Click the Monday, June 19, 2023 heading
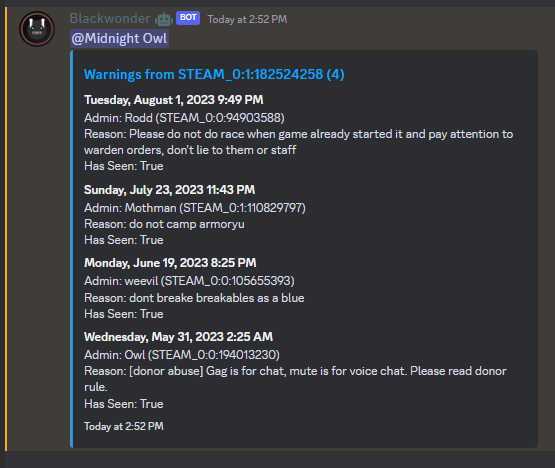The height and width of the screenshot is (468, 555). click(170, 263)
